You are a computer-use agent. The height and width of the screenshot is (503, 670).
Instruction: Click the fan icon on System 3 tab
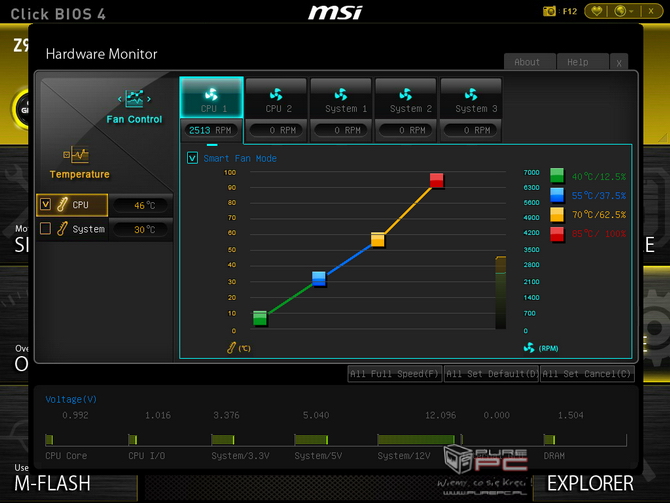tap(471, 94)
